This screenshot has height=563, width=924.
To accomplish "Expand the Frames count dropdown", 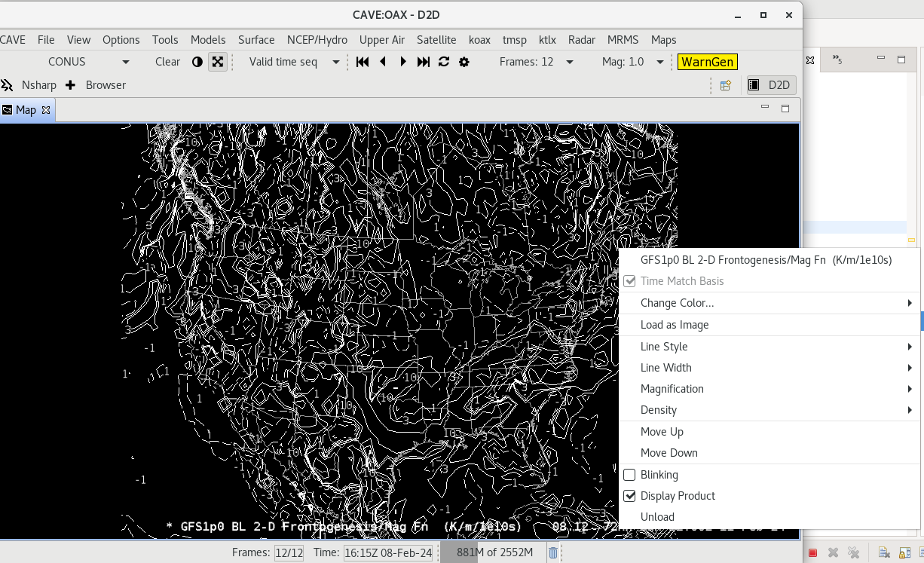I will [570, 62].
